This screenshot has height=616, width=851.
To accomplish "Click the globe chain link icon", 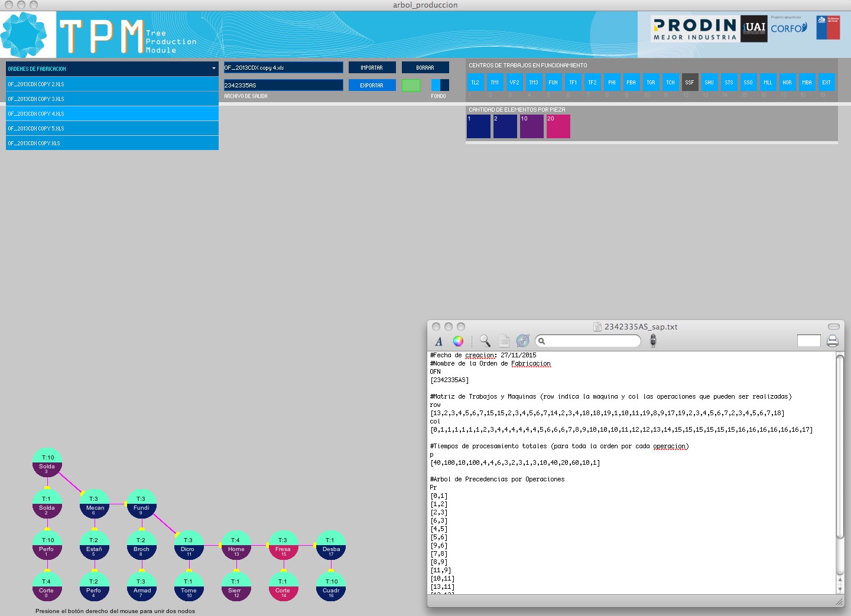I will [522, 341].
